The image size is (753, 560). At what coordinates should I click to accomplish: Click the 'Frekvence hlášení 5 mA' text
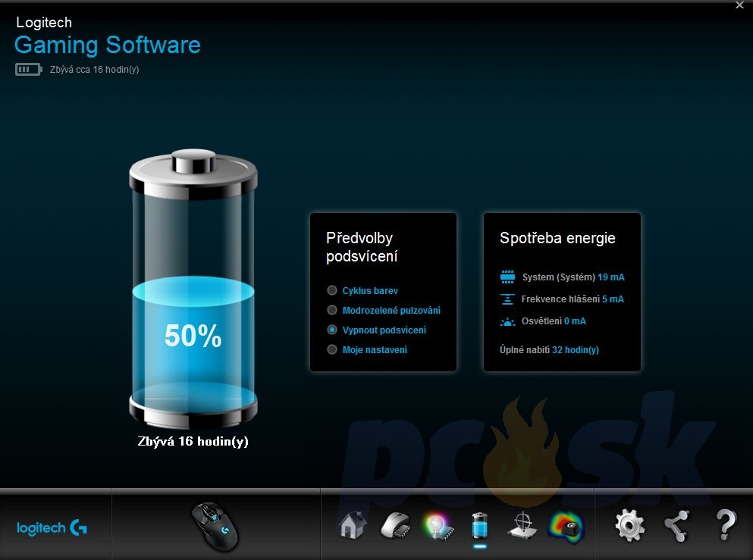tap(573, 299)
